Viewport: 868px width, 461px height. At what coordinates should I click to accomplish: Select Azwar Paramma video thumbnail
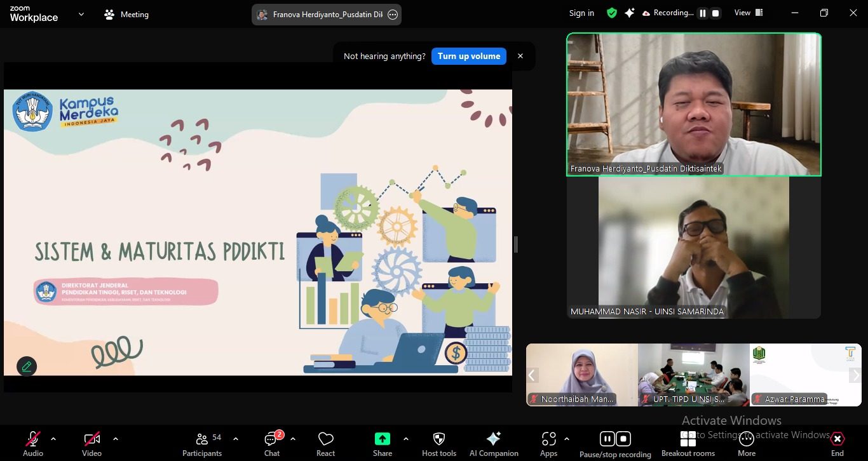[x=806, y=375]
